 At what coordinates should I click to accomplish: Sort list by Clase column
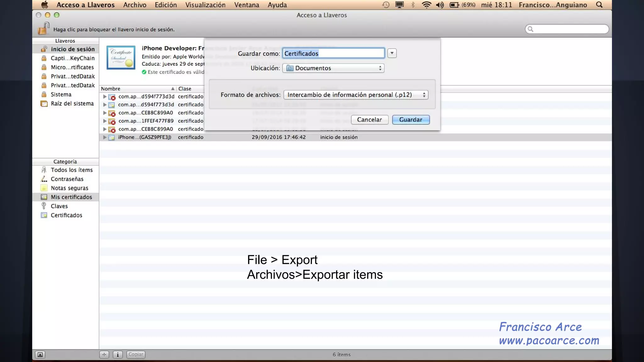[190, 89]
